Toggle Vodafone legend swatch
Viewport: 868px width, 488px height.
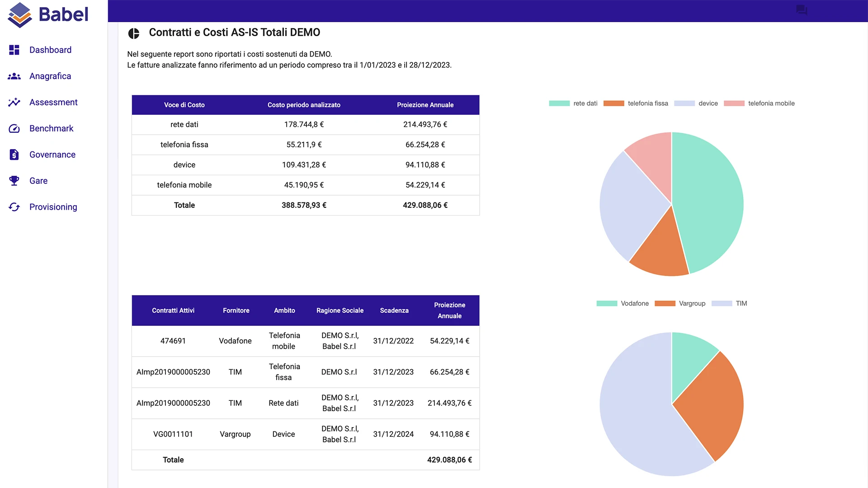607,304
